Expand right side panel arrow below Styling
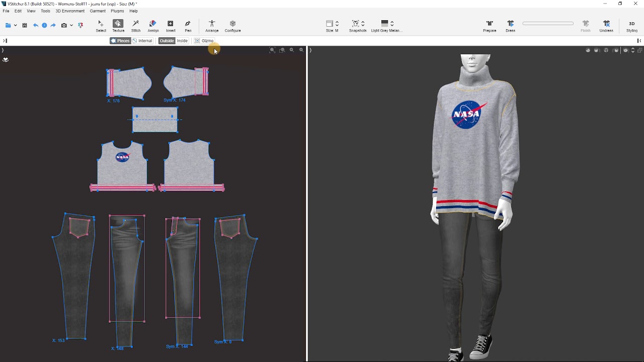The image size is (644, 362). (639, 41)
